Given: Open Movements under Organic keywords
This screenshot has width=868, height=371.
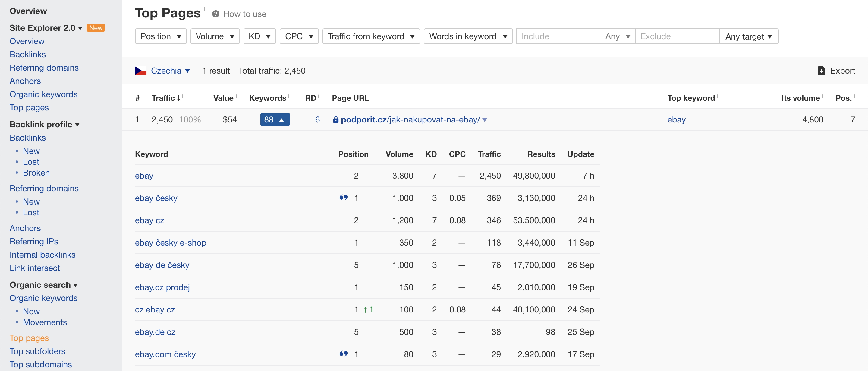Looking at the screenshot, I should [45, 322].
